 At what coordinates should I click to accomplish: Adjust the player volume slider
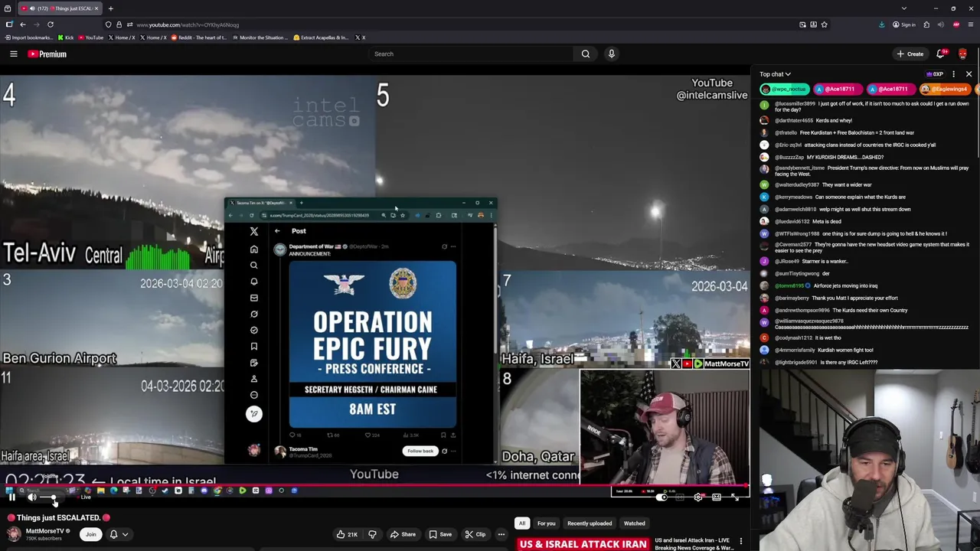[x=48, y=497]
